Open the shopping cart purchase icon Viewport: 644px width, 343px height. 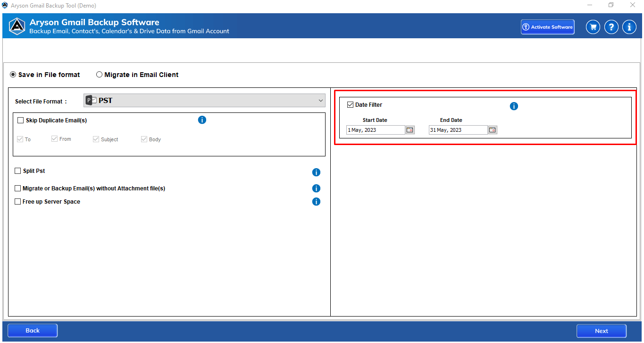click(x=593, y=27)
